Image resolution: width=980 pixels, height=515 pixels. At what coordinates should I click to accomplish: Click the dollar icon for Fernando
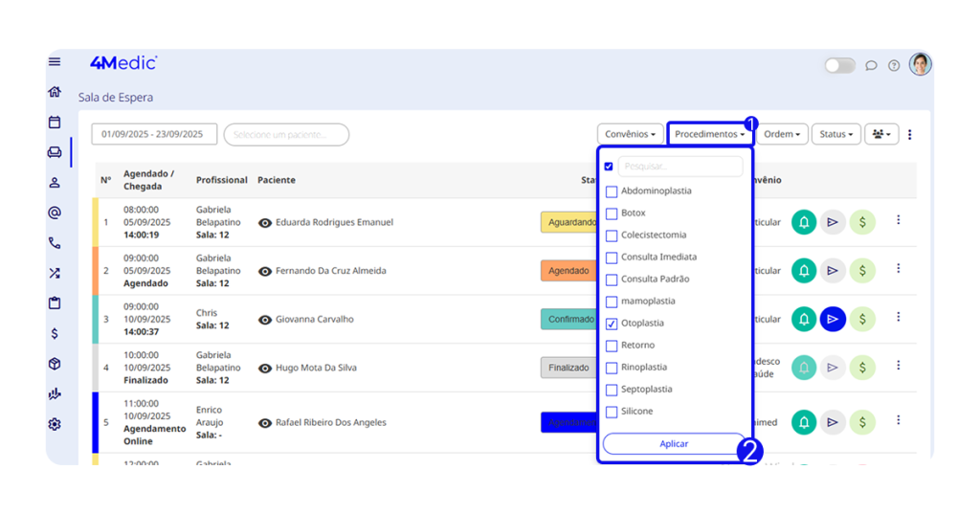click(862, 271)
